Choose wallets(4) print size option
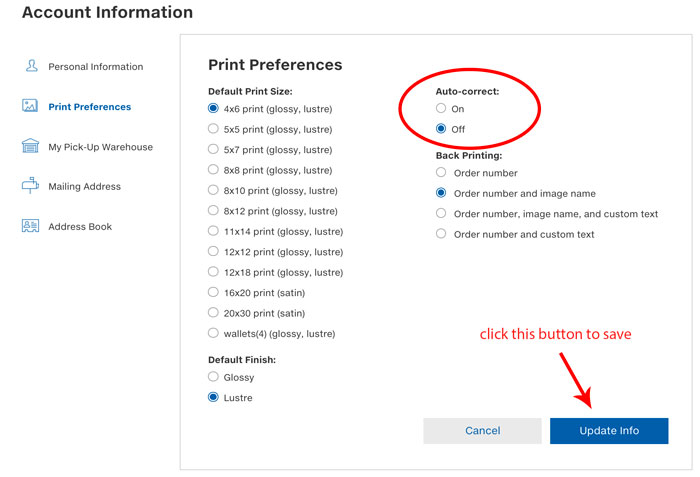The width and height of the screenshot is (700, 477). [213, 333]
